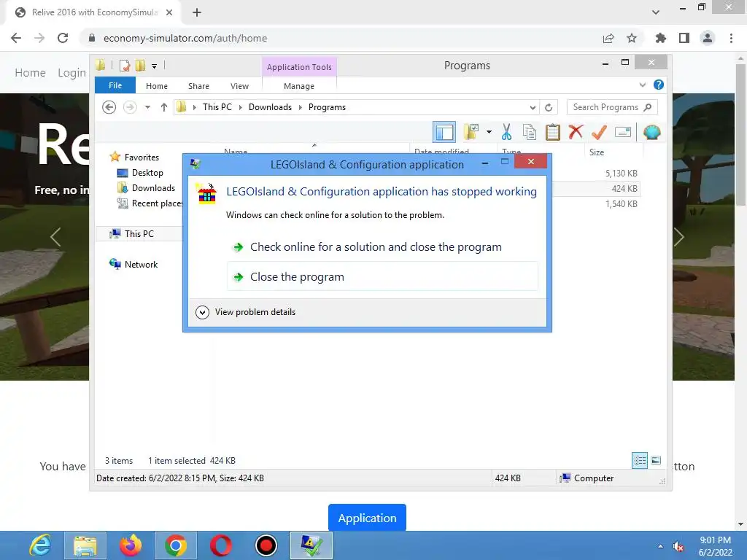Open address bar history dropdown

point(533,108)
